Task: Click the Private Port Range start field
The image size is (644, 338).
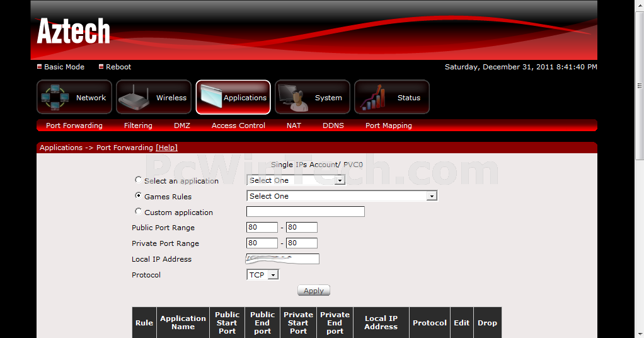Action: pyautogui.click(x=262, y=243)
